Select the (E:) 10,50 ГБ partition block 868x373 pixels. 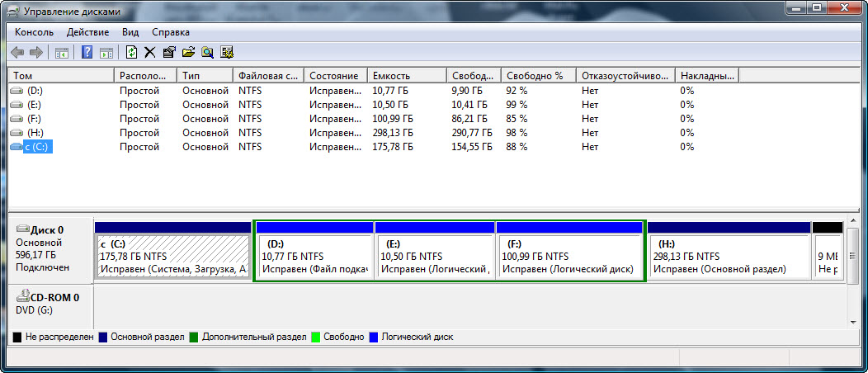[435, 250]
